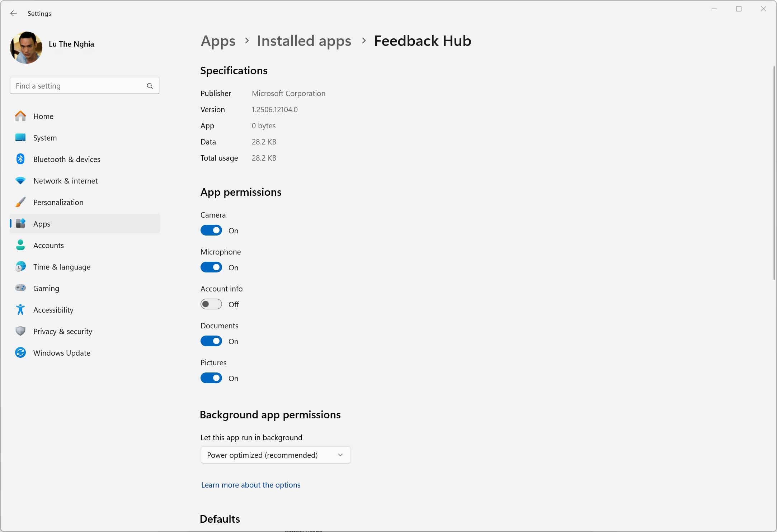Screen dimensions: 777x532
Task: Click the back arrow icon
Action: point(14,13)
